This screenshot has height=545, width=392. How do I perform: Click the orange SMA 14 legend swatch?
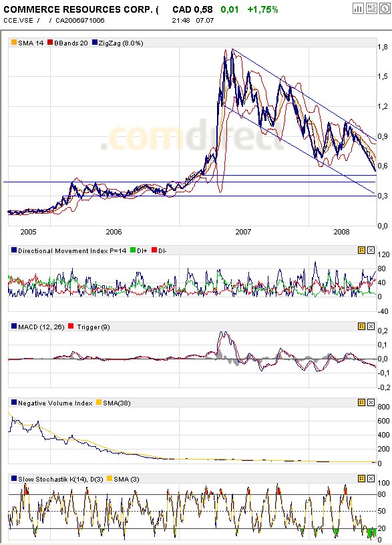point(14,42)
